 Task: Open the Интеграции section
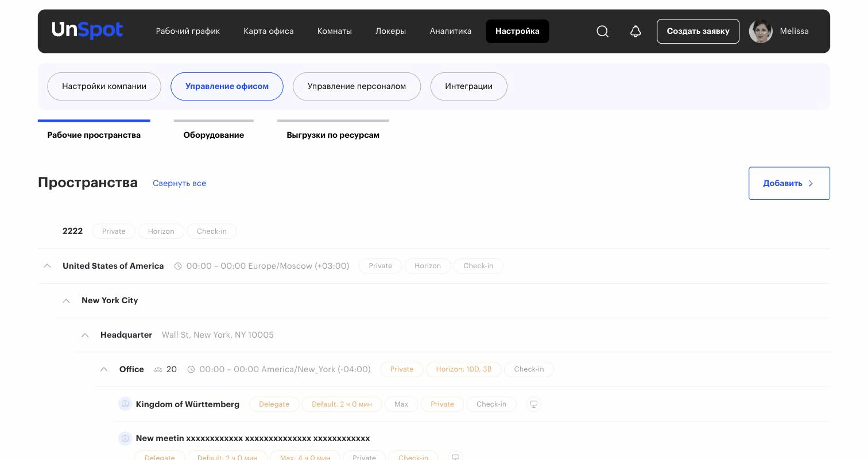coord(468,86)
